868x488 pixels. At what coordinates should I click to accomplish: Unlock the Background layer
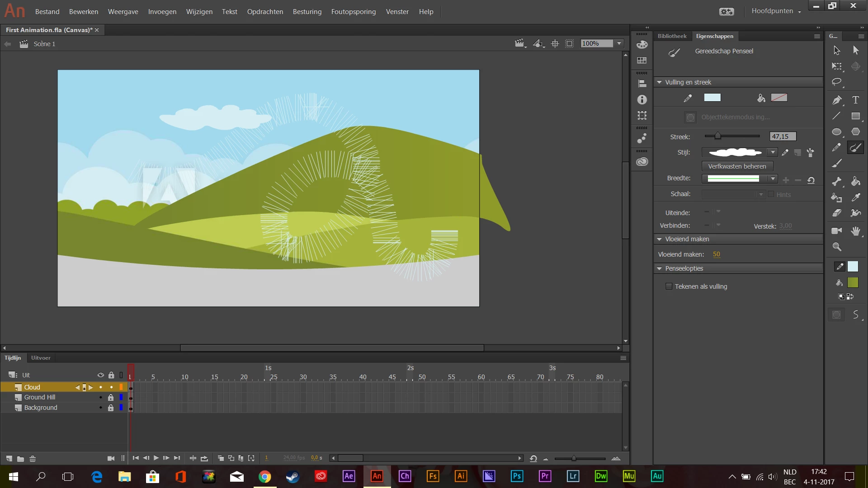tap(111, 408)
